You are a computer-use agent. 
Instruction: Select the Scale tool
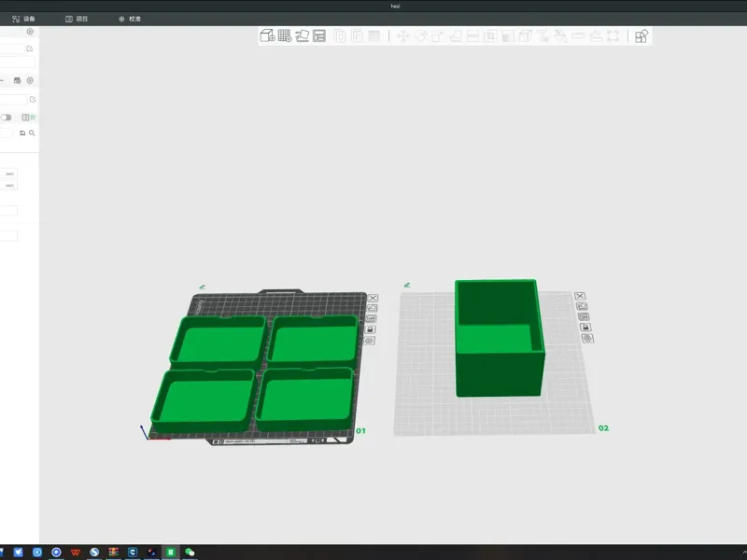click(x=438, y=36)
